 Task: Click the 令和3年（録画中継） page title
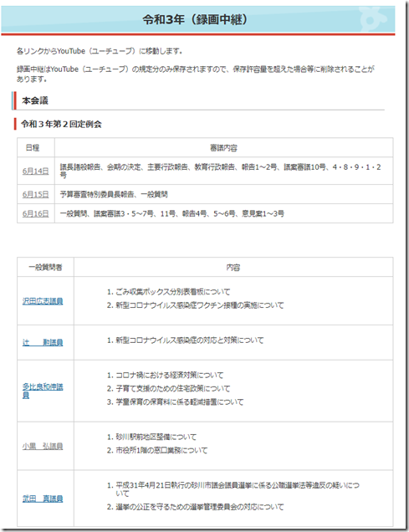(195, 19)
